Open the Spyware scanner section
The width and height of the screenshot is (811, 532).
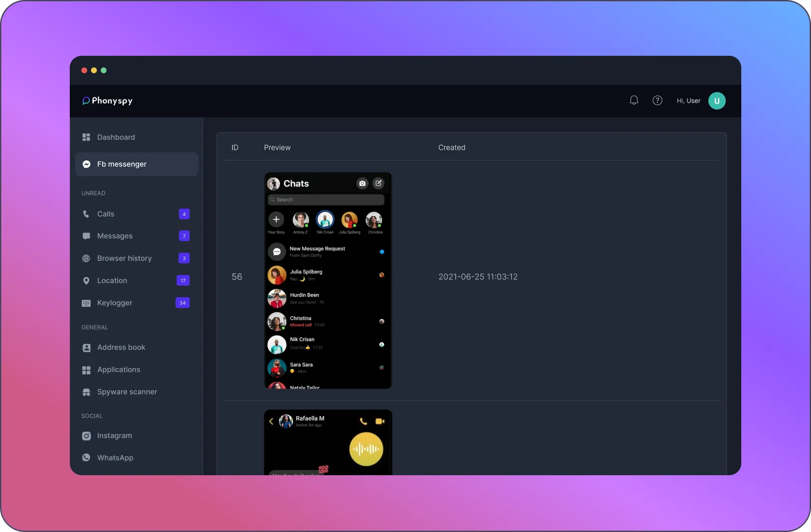(127, 392)
